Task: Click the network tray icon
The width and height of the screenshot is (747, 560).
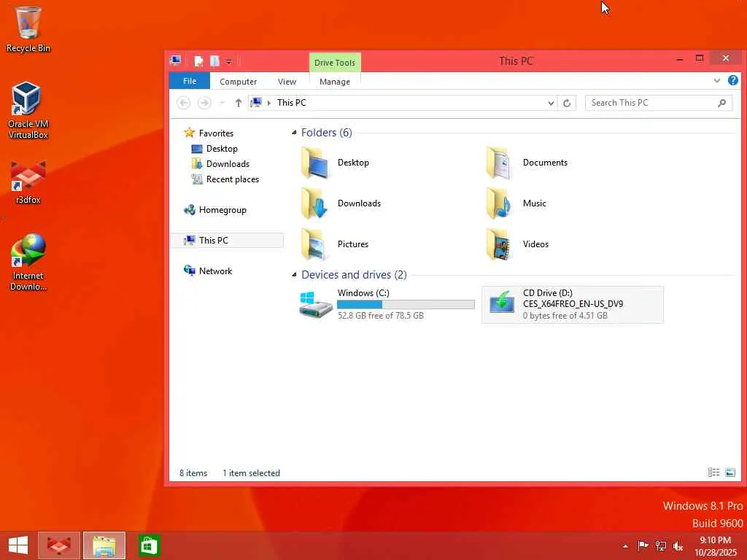Action: click(660, 545)
